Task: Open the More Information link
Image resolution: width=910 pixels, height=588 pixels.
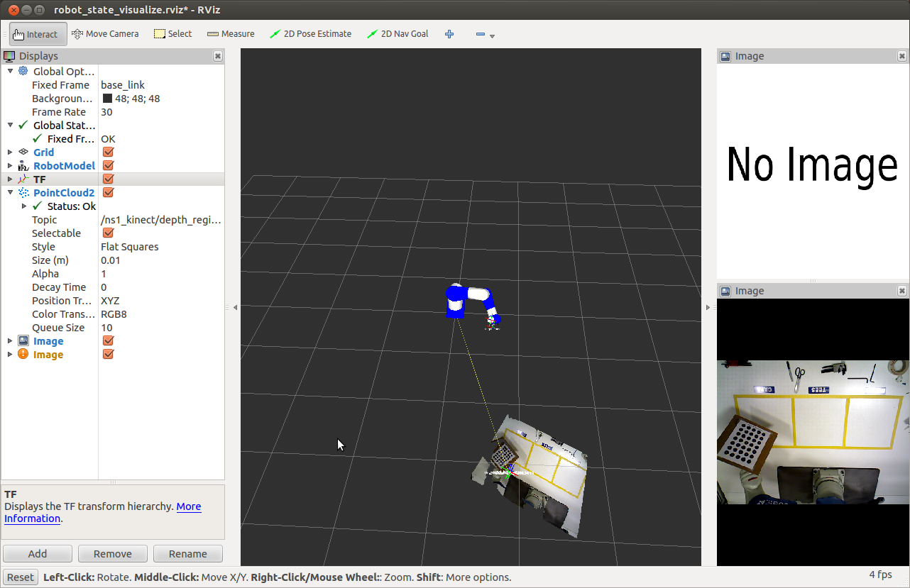Action: click(x=103, y=512)
